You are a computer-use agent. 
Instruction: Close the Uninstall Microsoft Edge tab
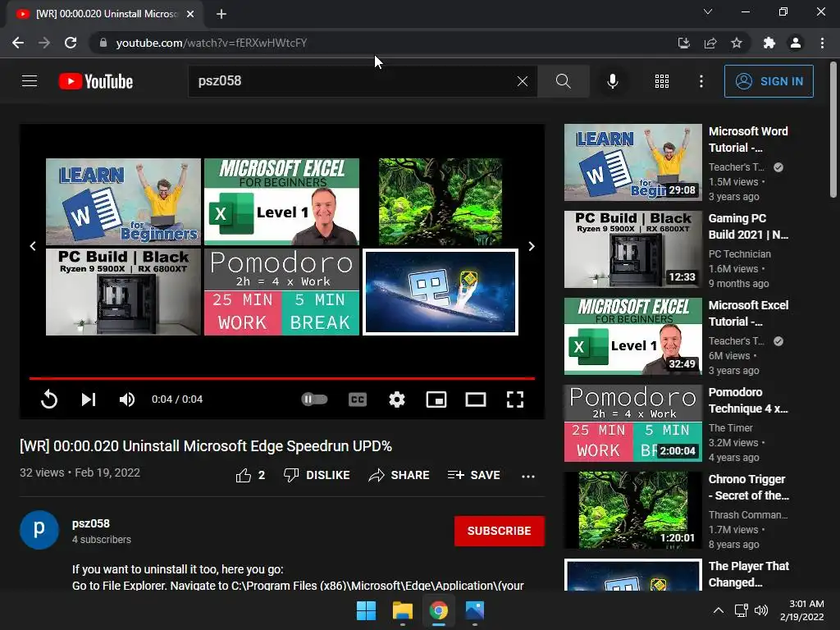pos(190,14)
